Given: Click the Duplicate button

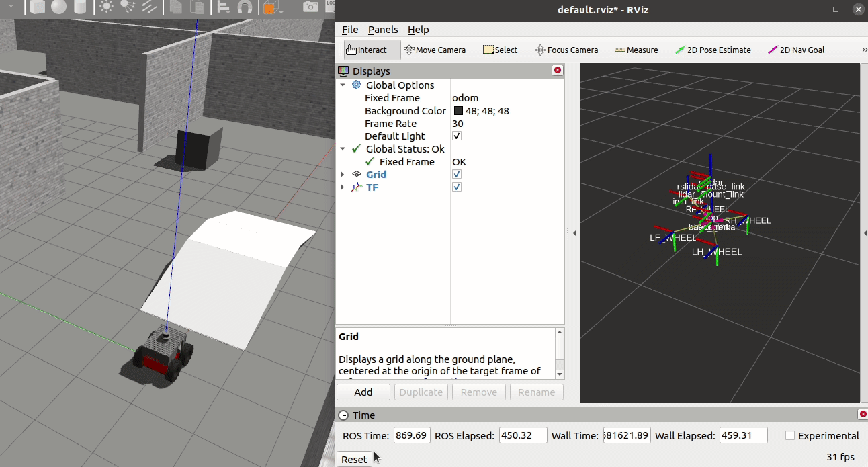Looking at the screenshot, I should click(421, 392).
